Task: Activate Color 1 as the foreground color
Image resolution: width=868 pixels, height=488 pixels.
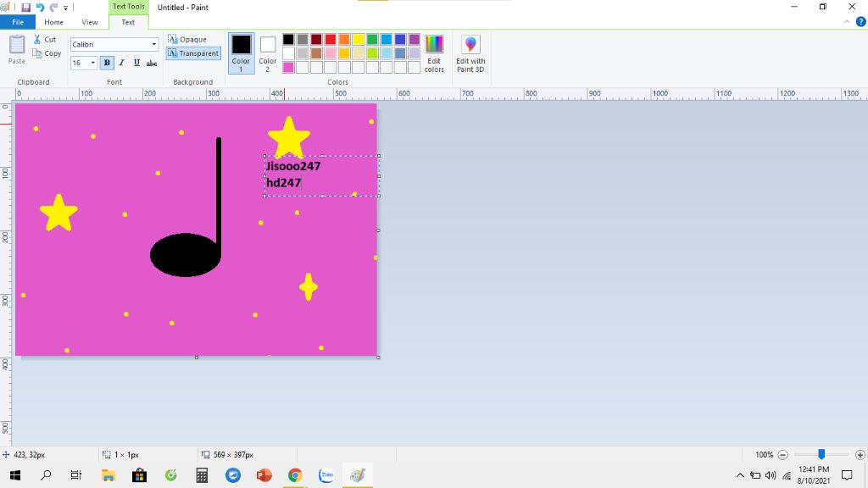Action: 242,53
